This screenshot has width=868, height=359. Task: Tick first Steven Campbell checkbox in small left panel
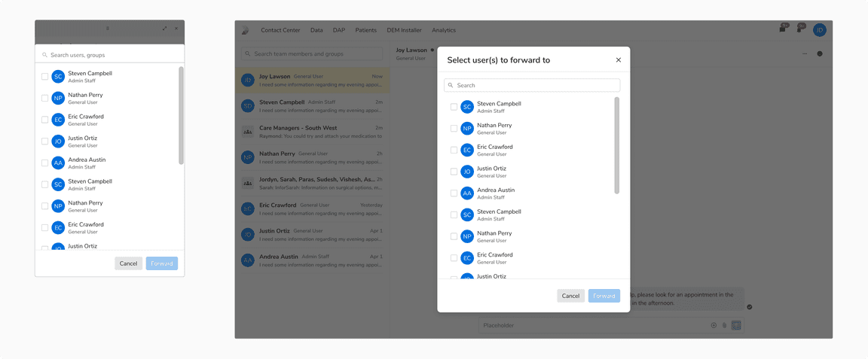point(45,76)
